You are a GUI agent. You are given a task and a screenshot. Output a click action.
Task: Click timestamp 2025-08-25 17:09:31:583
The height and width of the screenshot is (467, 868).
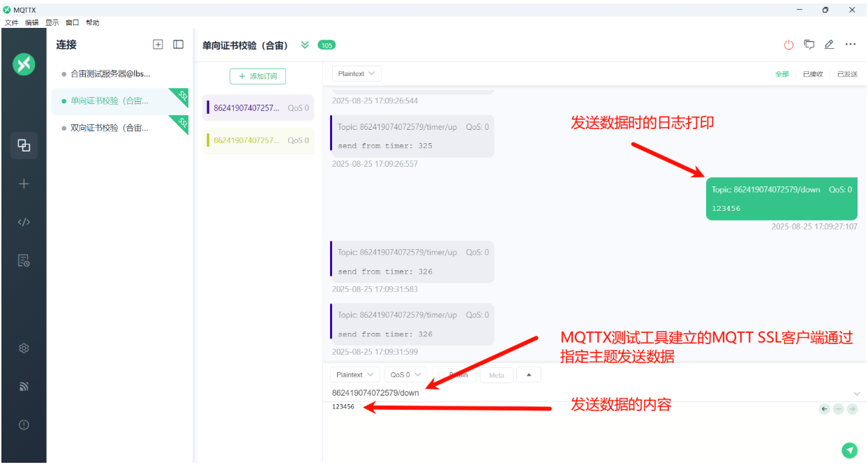pos(375,290)
